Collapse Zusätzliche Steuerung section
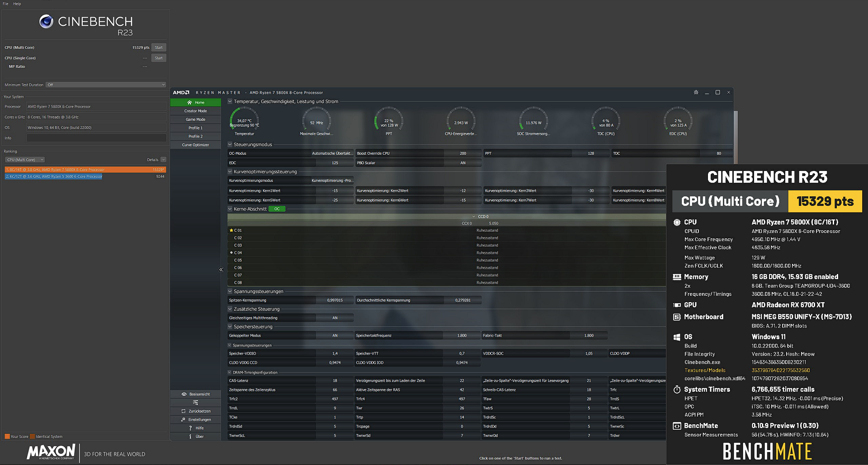The height and width of the screenshot is (465, 868). pyautogui.click(x=230, y=309)
